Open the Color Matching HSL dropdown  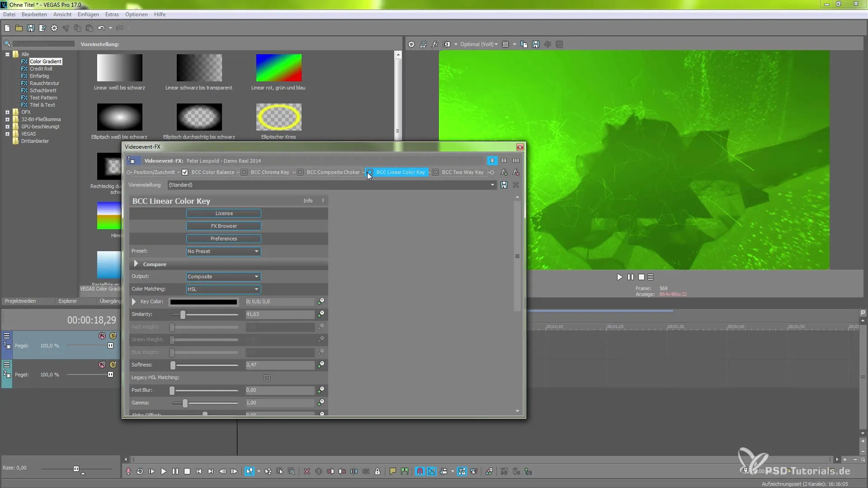pyautogui.click(x=223, y=289)
